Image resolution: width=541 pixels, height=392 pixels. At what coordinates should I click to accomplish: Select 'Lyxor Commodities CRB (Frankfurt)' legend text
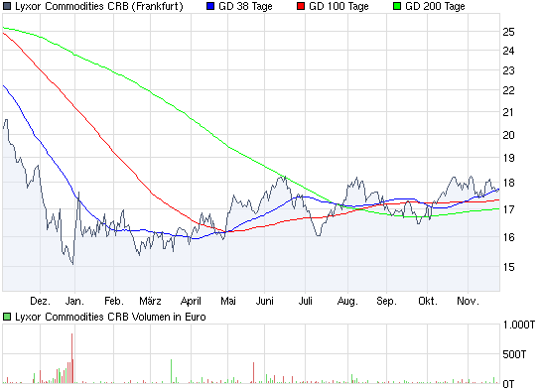pyautogui.click(x=99, y=6)
